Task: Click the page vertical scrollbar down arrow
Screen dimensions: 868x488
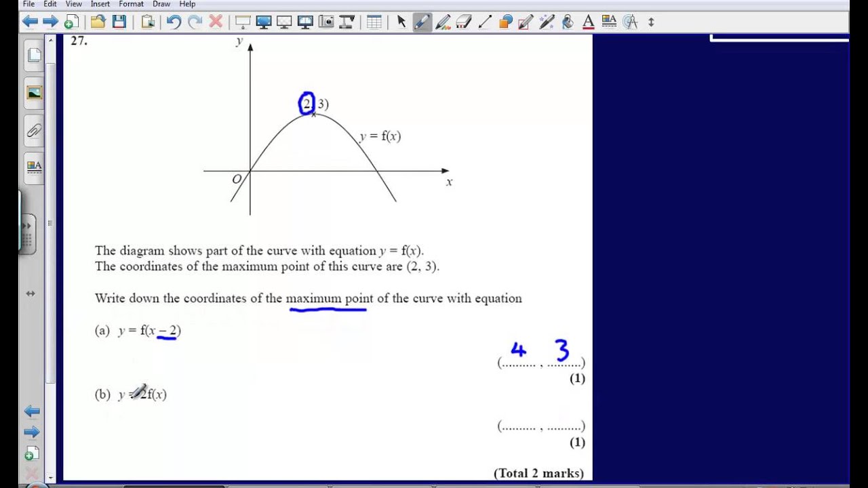Action: [50, 476]
